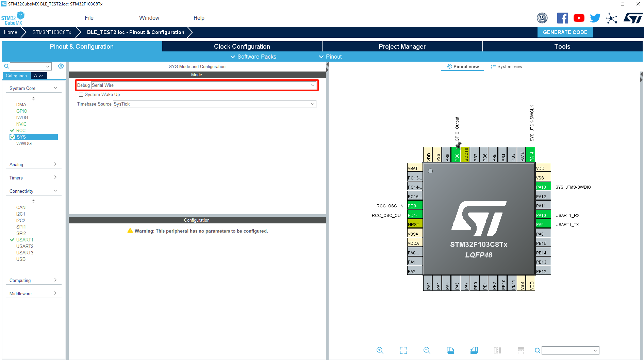
Task: Collapse the Connectivity category
Action: click(33, 191)
